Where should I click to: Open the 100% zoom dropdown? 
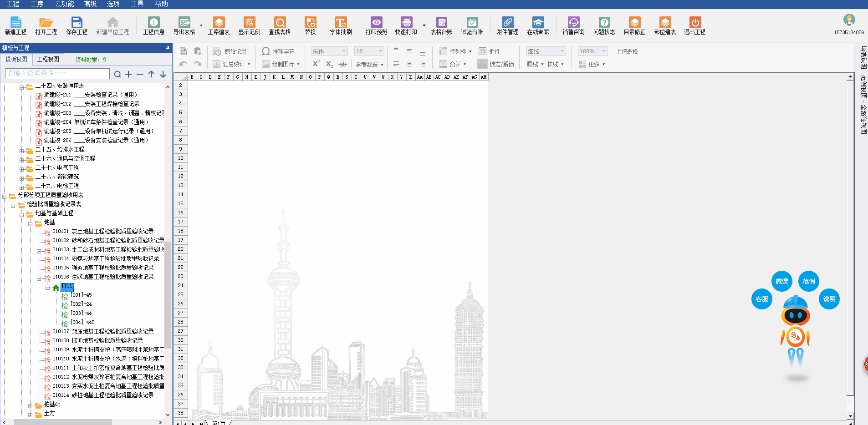(592, 51)
